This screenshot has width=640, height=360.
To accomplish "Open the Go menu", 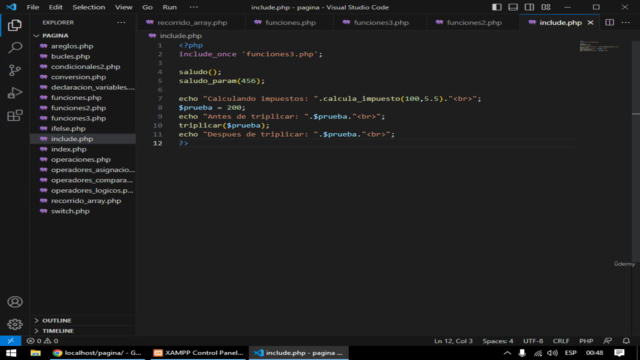I will [x=147, y=7].
